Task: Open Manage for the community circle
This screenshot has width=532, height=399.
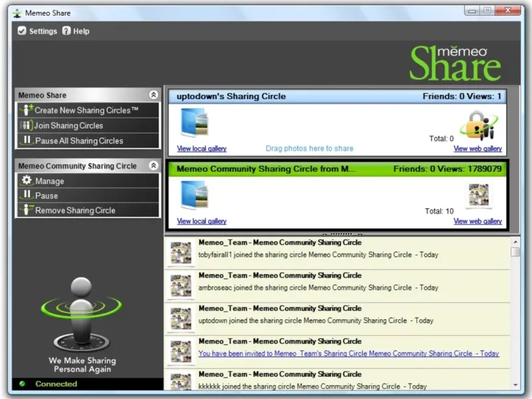Action: tap(88, 181)
